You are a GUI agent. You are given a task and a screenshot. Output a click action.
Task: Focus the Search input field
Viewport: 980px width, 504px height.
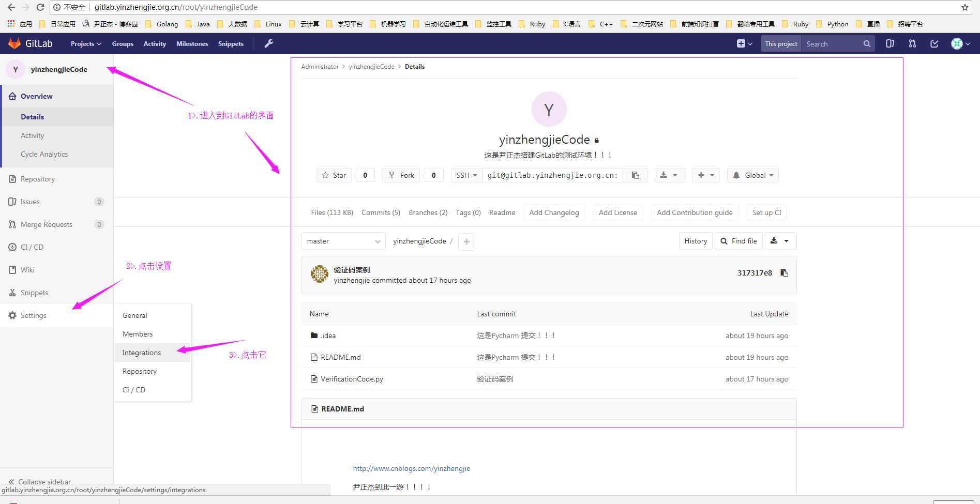tap(833, 44)
